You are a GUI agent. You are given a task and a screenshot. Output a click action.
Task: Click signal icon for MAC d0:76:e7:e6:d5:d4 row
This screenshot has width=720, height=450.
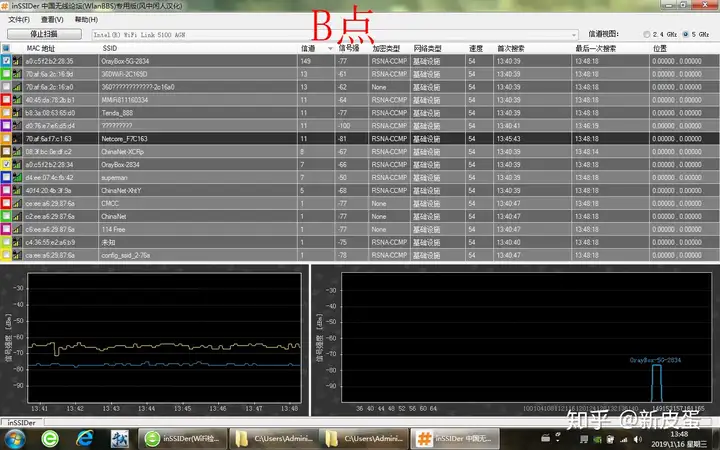click(17, 125)
